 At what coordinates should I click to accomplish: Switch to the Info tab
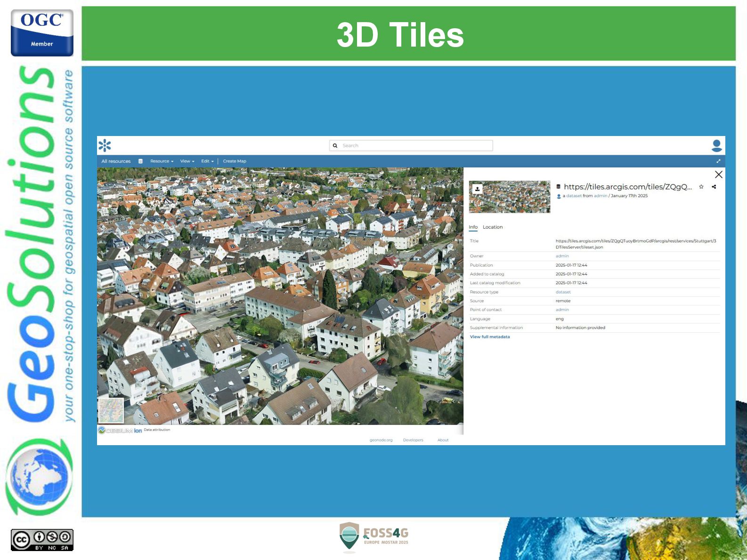point(473,227)
